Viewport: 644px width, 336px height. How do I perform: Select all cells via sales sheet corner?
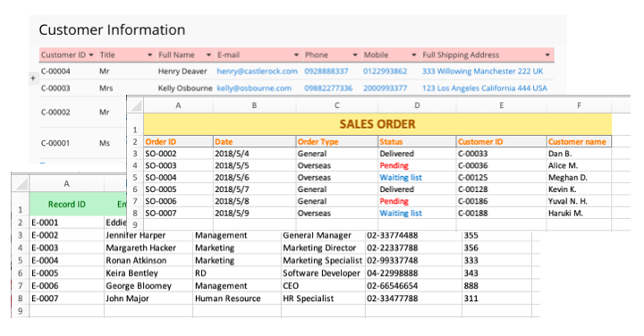135,105
